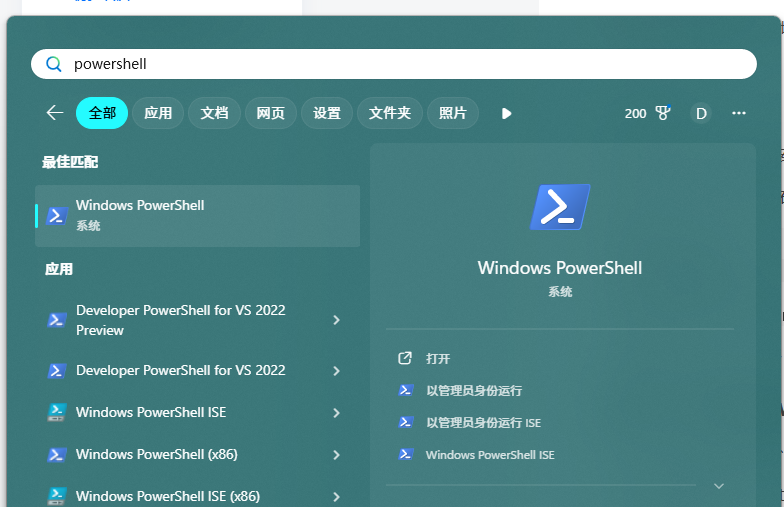Expand Developer PowerShell for VS 2022 chevron

pos(336,371)
